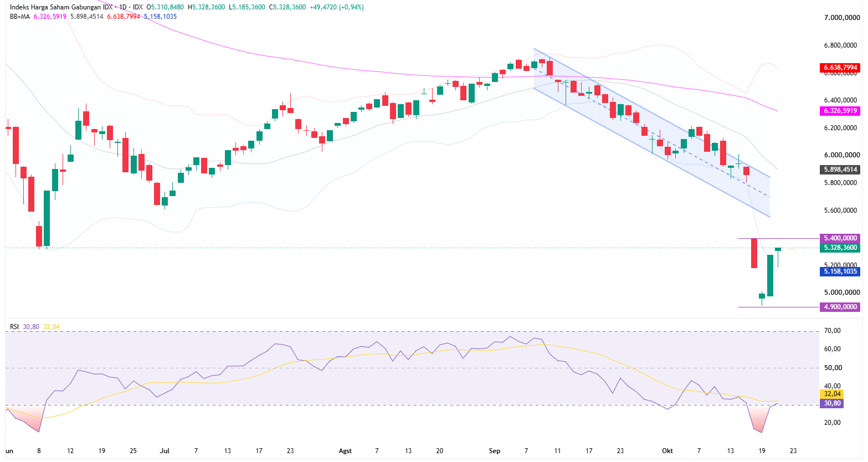
Task: Select the BB+MA indicator name in legend
Action: tap(20, 17)
